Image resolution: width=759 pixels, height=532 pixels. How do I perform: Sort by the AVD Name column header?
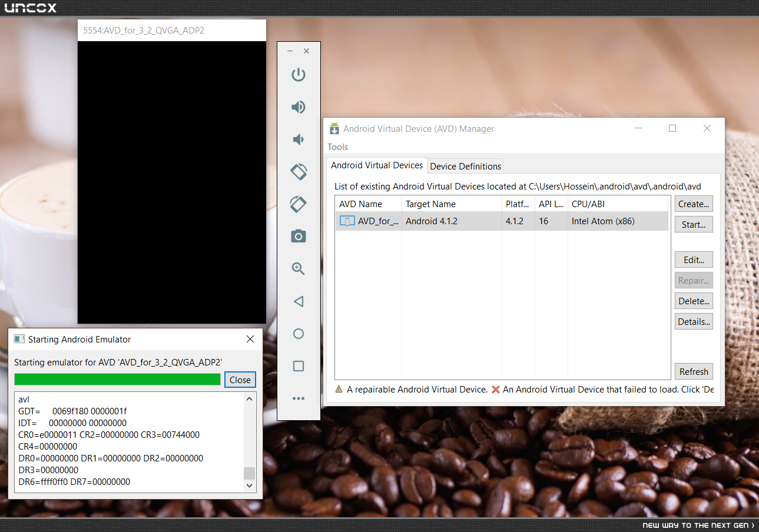pos(368,204)
